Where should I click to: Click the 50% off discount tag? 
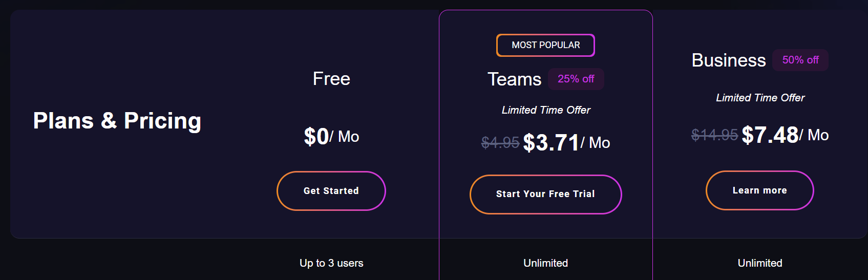800,60
